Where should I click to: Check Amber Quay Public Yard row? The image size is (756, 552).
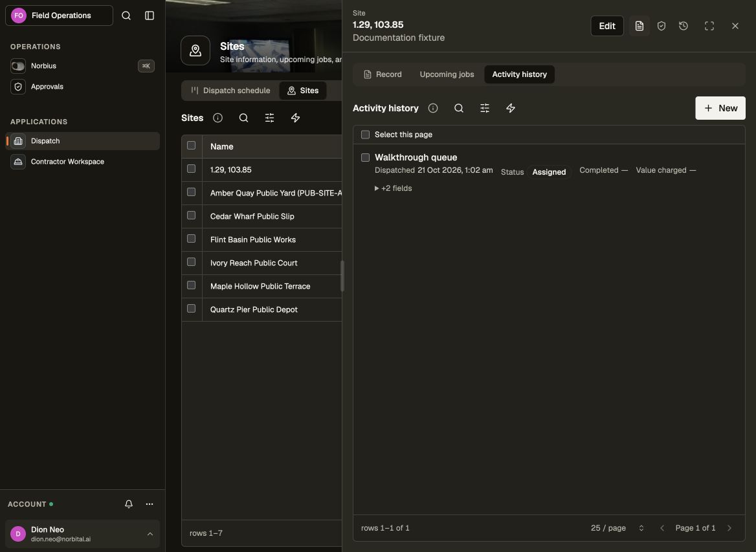coord(192,192)
